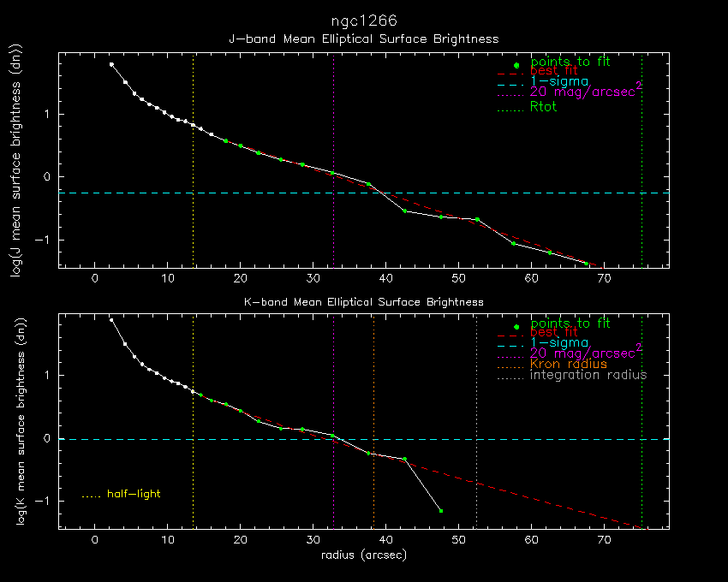728x582 pixels.
Task: Click the 'K-band Mean Elliptical Surface Brightness' heading
Action: coord(363,301)
